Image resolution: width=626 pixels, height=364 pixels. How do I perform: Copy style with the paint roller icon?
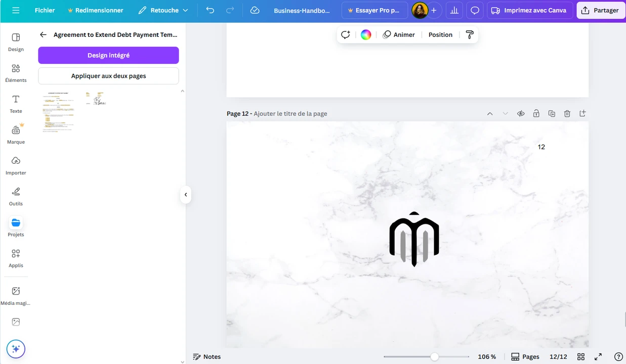point(469,35)
